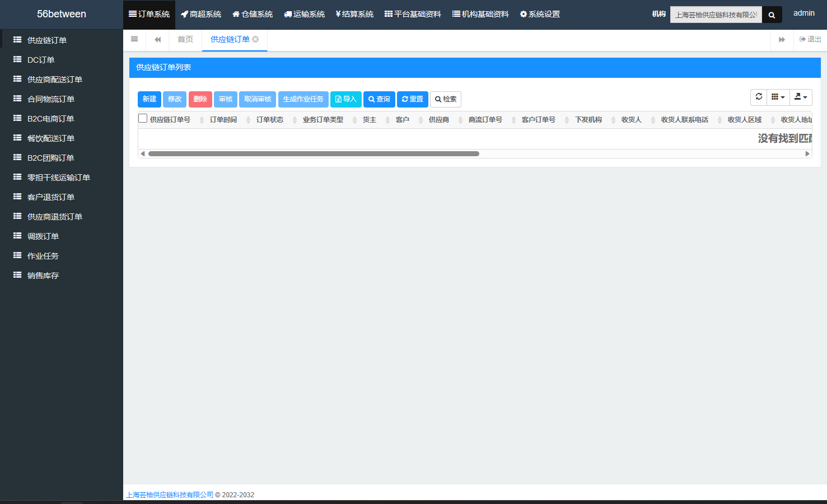827x504 pixels.
Task: Open the 仓储系统 top menu
Action: tap(253, 14)
